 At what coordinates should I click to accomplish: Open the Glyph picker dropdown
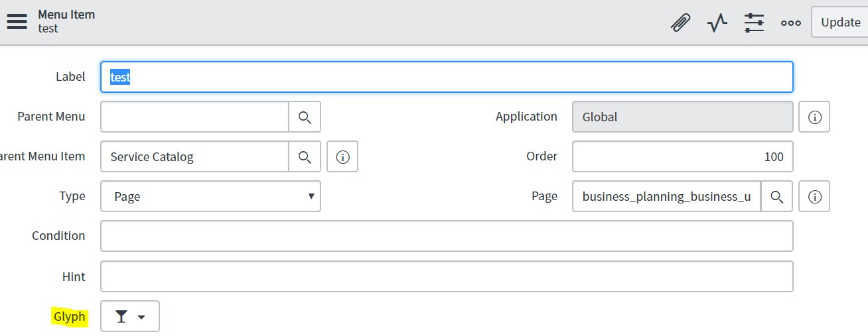pyautogui.click(x=130, y=317)
